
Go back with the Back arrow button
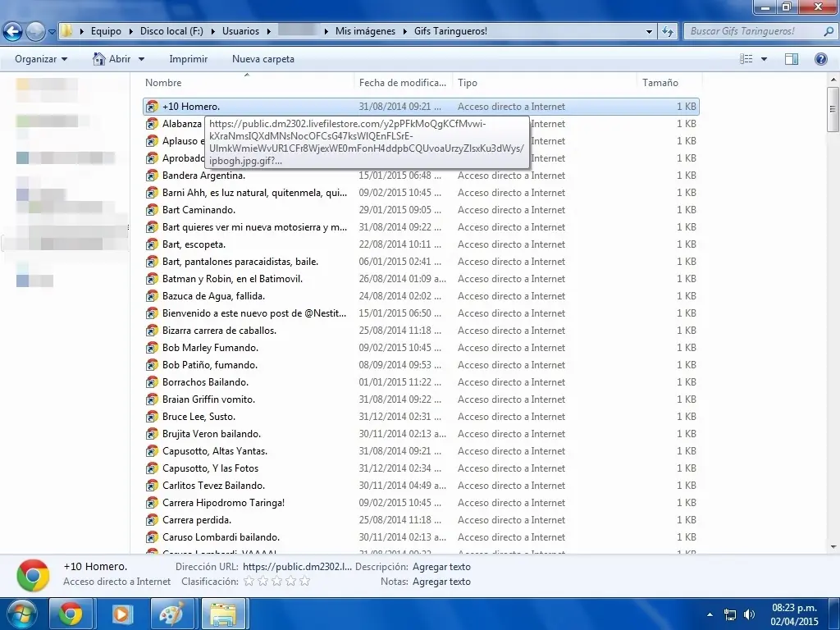click(x=13, y=31)
